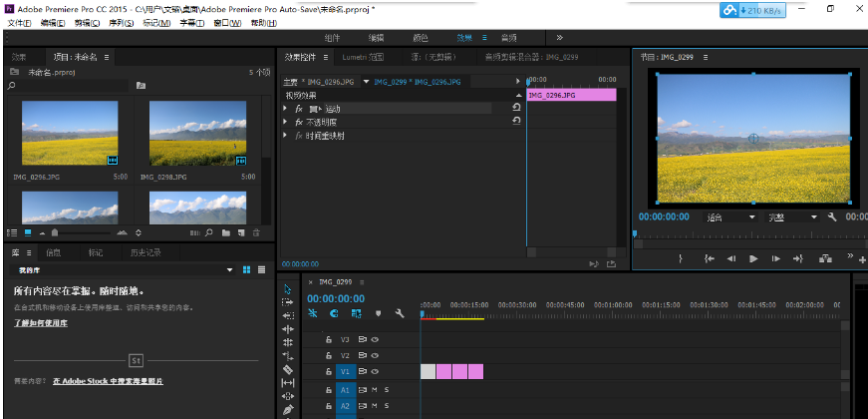868x419 pixels.
Task: Reset the Motion effect
Action: 516,108
